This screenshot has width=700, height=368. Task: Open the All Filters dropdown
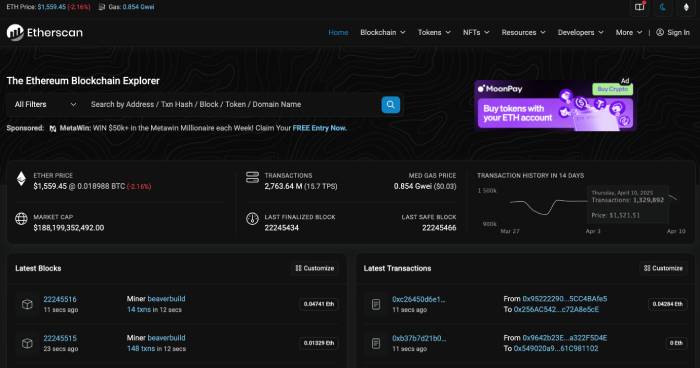[x=45, y=105]
